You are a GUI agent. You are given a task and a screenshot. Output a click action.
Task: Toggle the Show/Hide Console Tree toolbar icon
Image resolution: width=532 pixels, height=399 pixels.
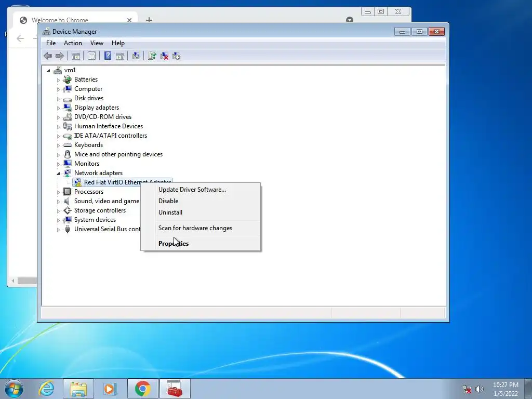point(76,56)
